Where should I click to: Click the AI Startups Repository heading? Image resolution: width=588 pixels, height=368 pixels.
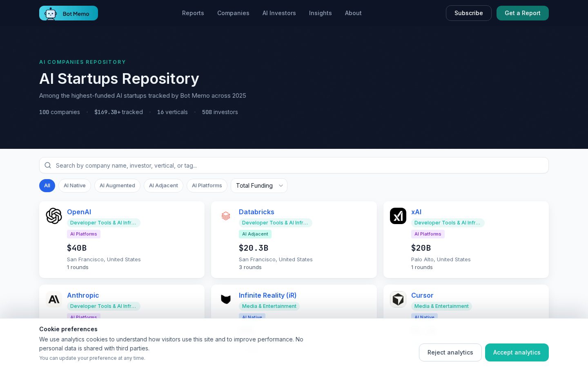(119, 79)
